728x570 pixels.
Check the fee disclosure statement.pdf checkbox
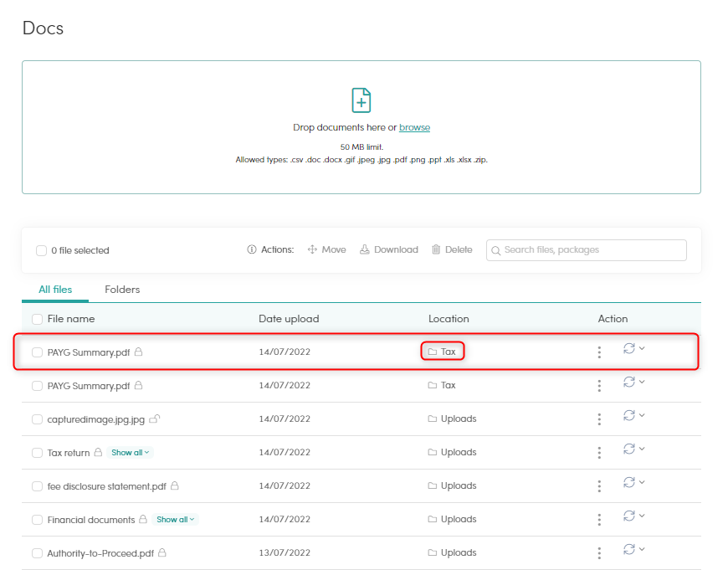click(x=37, y=486)
